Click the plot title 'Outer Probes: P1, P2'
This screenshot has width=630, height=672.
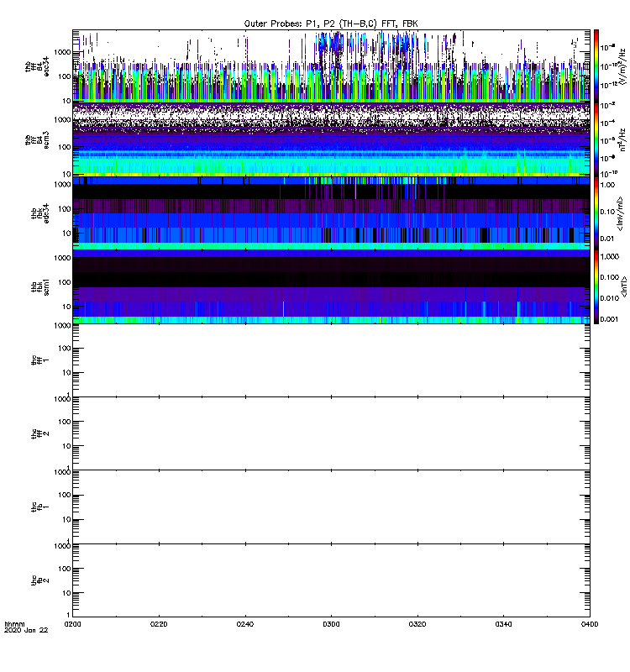[x=331, y=23]
